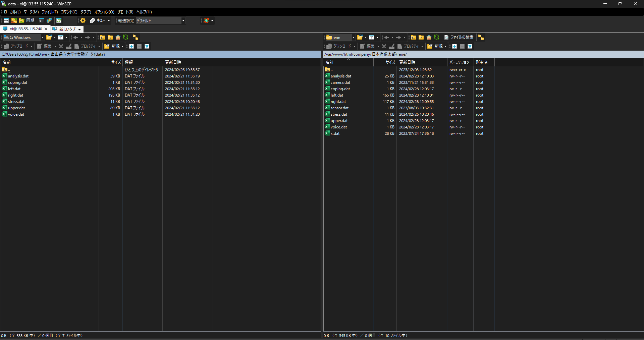Open the preferences gear icon
This screenshot has width=644, height=340.
point(83,20)
